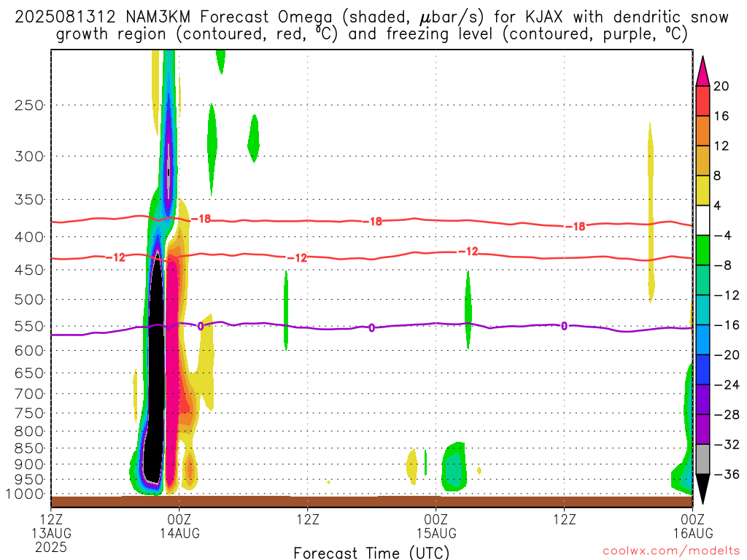Pick the dark blue -20 to -24 colorbar swatch
Viewport: 747px width, 560px height.
point(703,370)
